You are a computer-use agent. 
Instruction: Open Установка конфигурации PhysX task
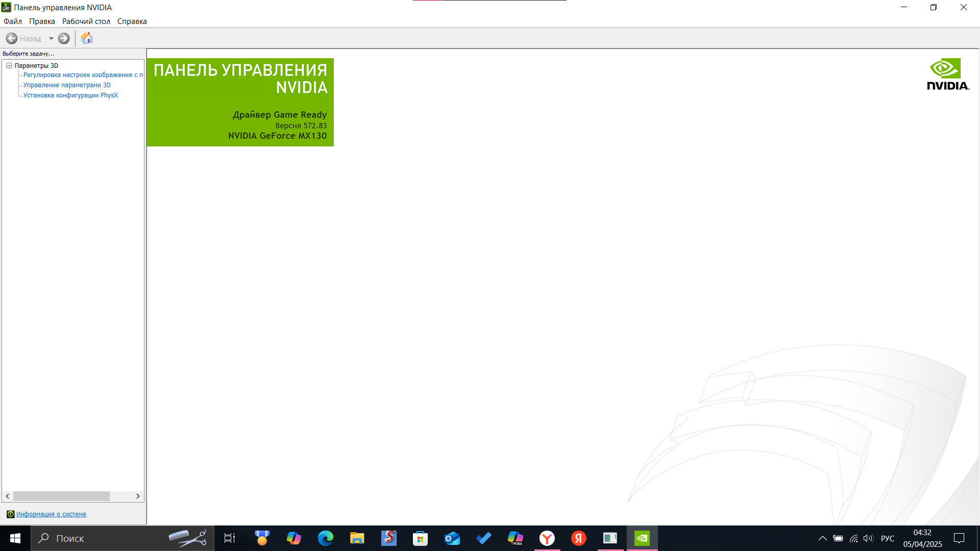(x=70, y=95)
